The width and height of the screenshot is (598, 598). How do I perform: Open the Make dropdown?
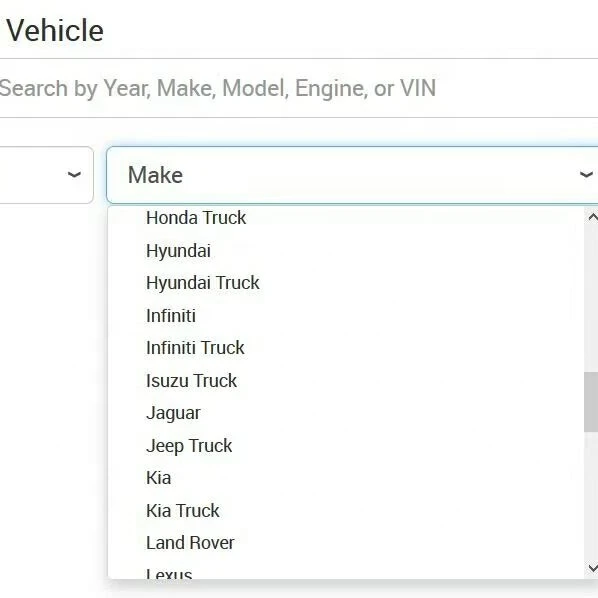352,175
